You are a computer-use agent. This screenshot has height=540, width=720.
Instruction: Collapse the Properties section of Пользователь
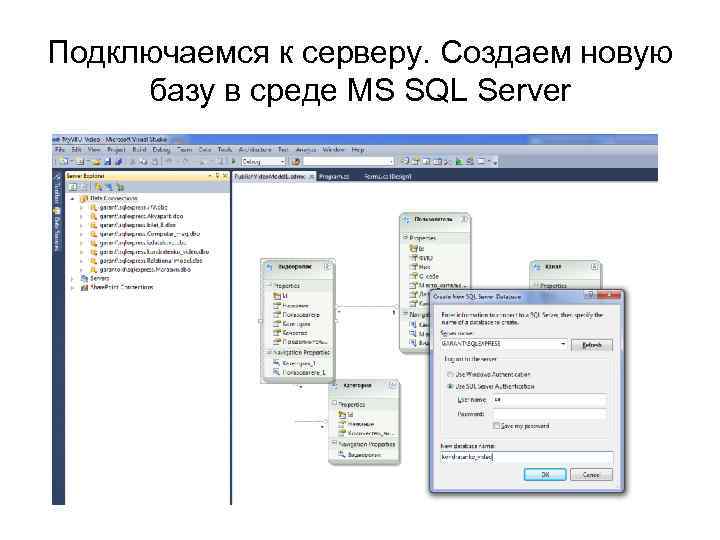pyautogui.click(x=405, y=237)
